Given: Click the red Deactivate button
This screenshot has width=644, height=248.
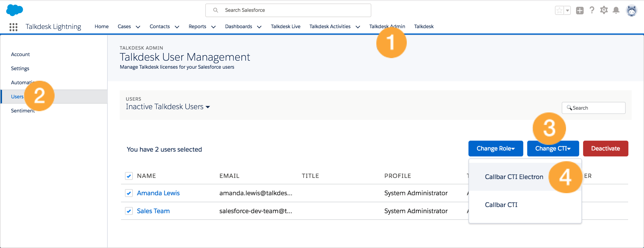Looking at the screenshot, I should [x=606, y=148].
